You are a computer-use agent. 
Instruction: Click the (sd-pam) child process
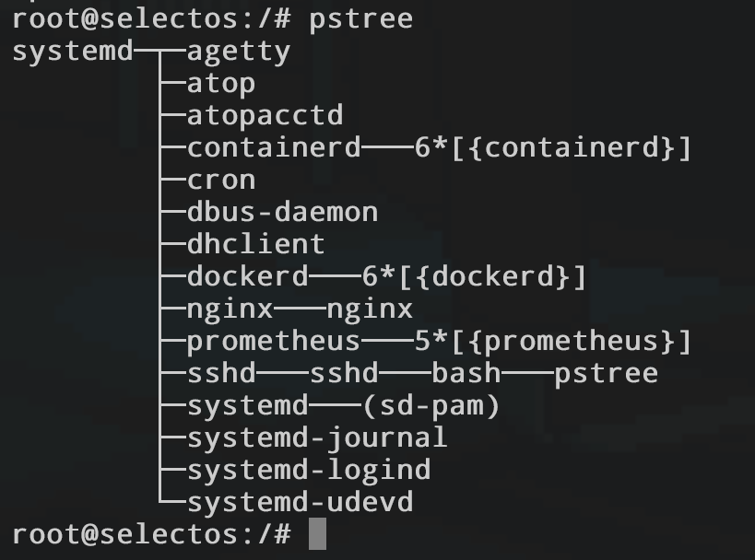click(431, 405)
